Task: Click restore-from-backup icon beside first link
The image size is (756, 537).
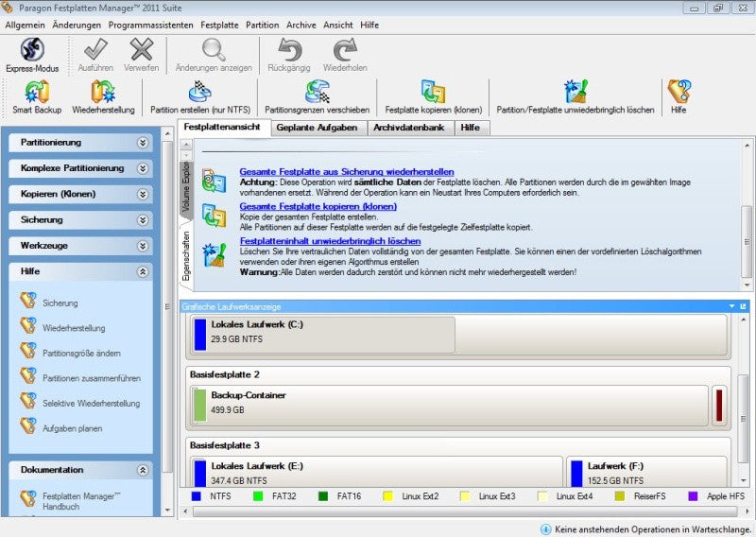Action: 215,181
